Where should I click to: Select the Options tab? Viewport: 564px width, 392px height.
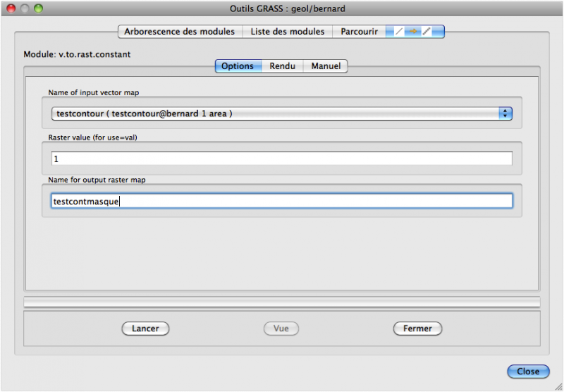pyautogui.click(x=238, y=66)
